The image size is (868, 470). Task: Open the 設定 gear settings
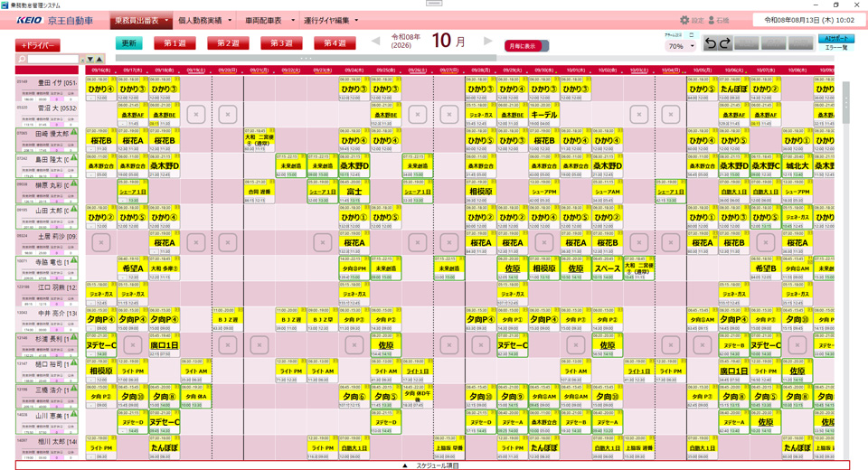coord(692,21)
